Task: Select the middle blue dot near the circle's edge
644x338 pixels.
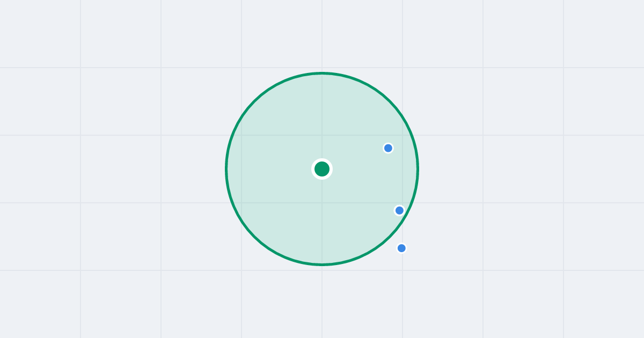Action: tap(399, 210)
